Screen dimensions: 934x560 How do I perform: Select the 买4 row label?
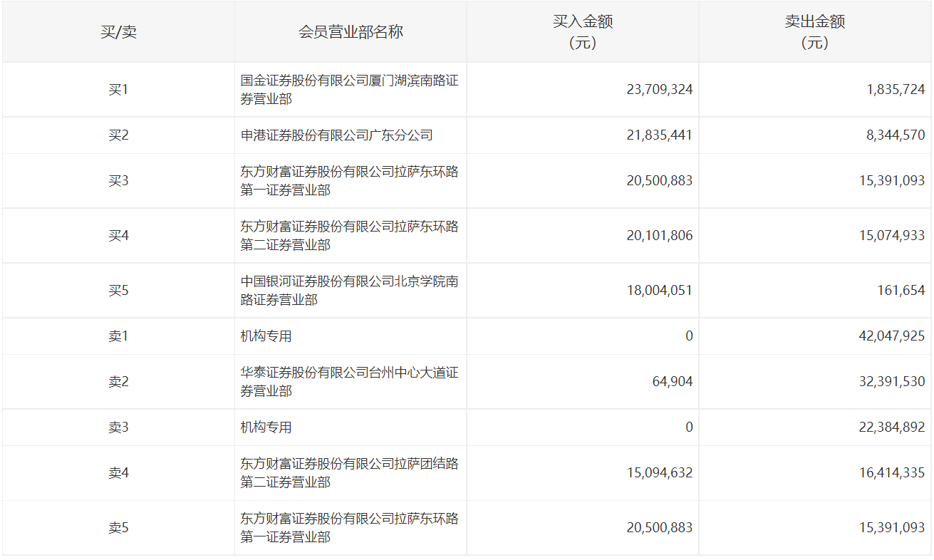point(118,236)
